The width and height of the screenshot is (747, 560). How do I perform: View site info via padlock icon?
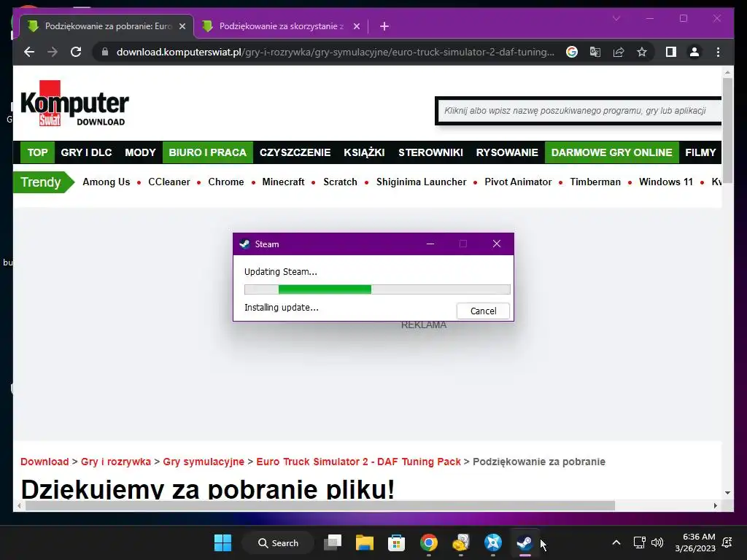click(x=105, y=52)
